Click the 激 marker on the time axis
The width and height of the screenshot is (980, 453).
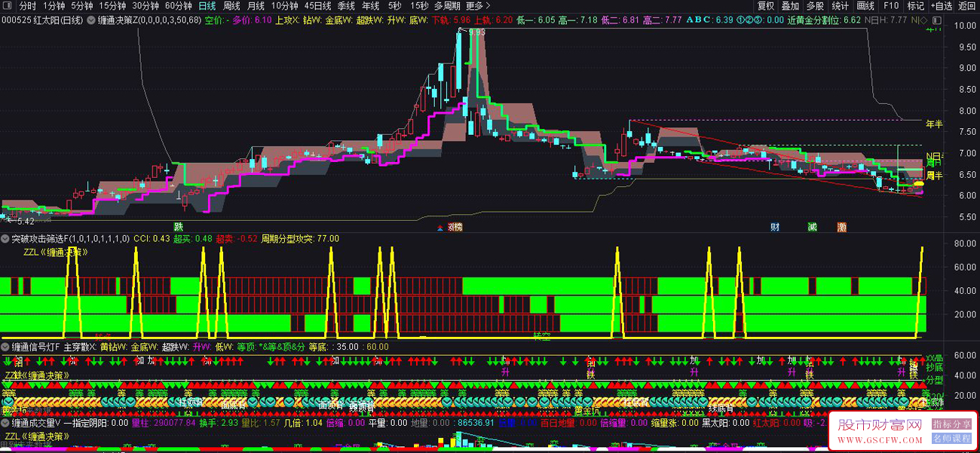click(841, 226)
